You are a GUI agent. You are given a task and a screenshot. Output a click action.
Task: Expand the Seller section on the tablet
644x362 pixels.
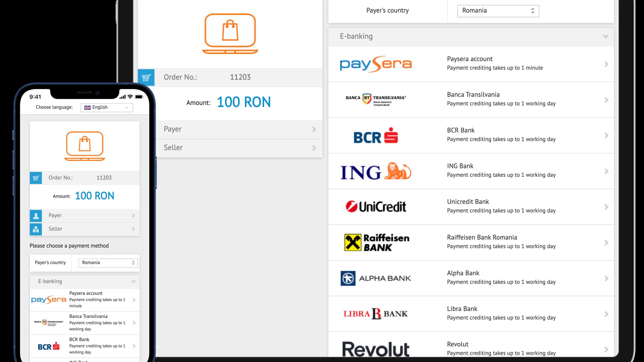click(x=239, y=148)
